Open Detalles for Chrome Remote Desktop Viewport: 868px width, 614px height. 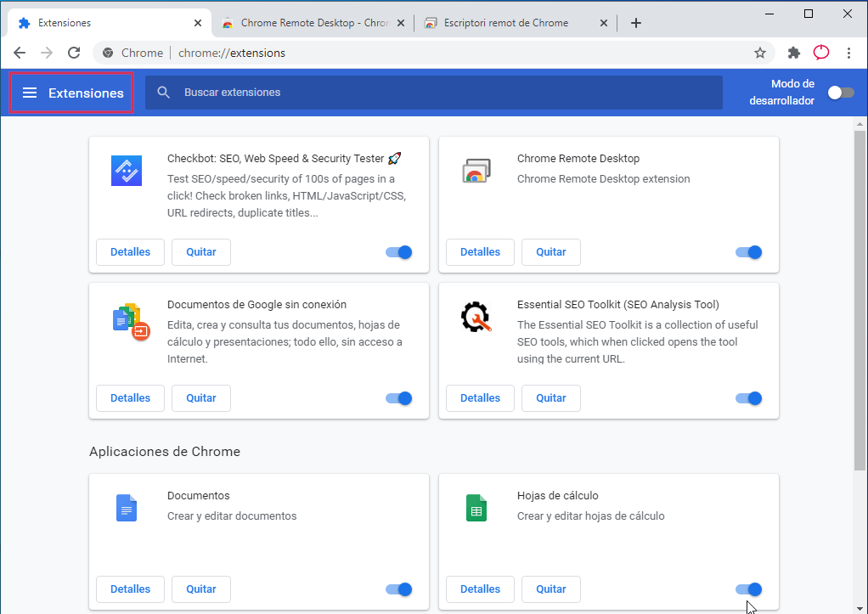(480, 252)
